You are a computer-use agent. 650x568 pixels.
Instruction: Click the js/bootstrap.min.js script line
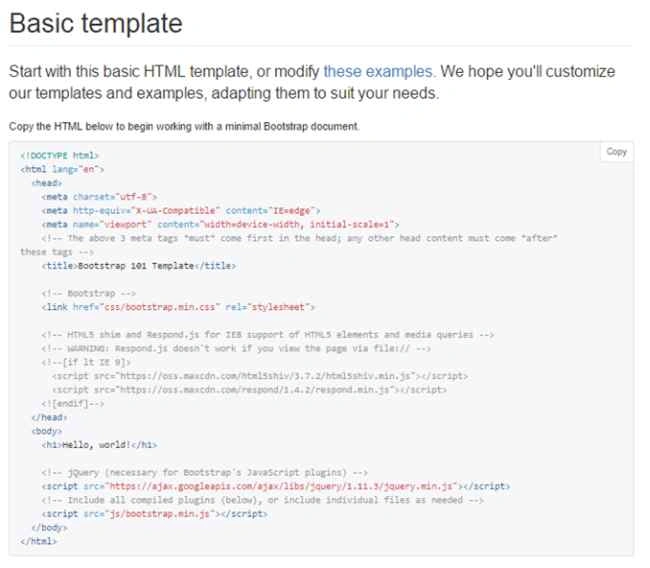tap(154, 514)
